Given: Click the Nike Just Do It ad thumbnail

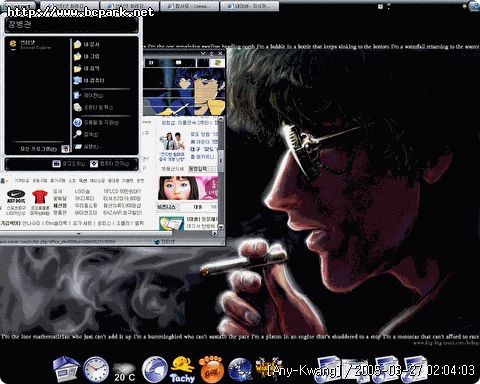Looking at the screenshot, I should point(16,197).
